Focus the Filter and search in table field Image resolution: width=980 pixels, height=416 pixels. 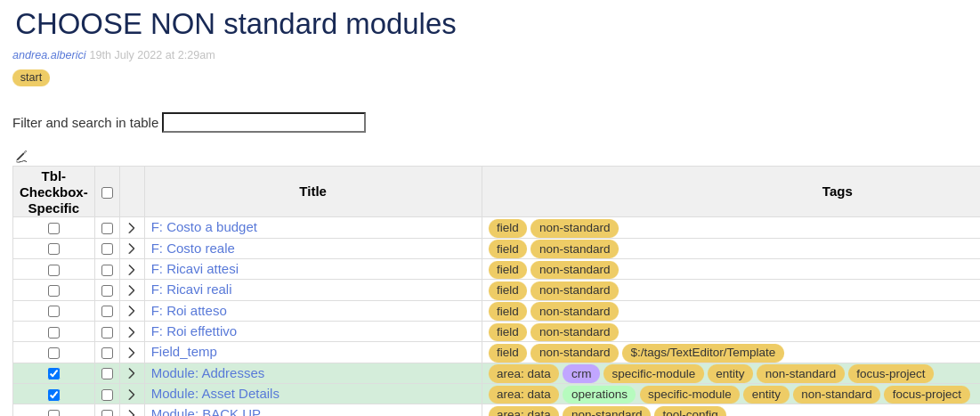click(x=263, y=123)
